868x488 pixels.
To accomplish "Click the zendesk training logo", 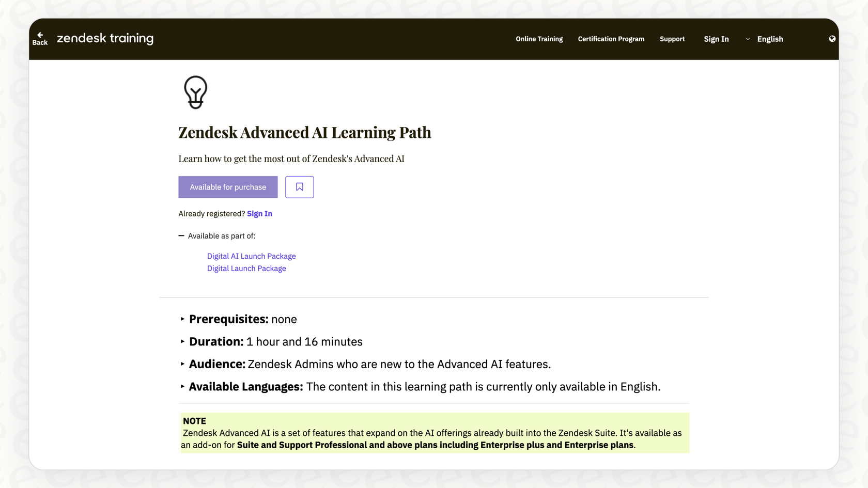I will click(105, 38).
